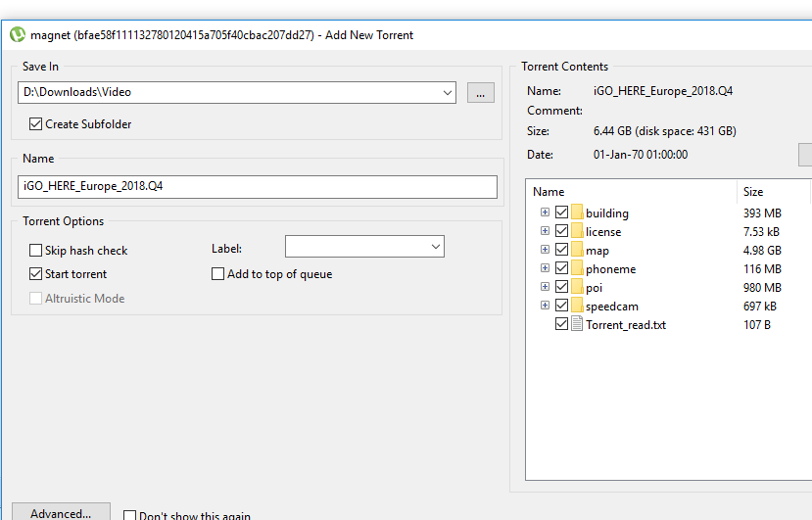Screen dimensions: 812x520
Task: Uncheck the phoneme folder checkbox
Action: click(562, 267)
